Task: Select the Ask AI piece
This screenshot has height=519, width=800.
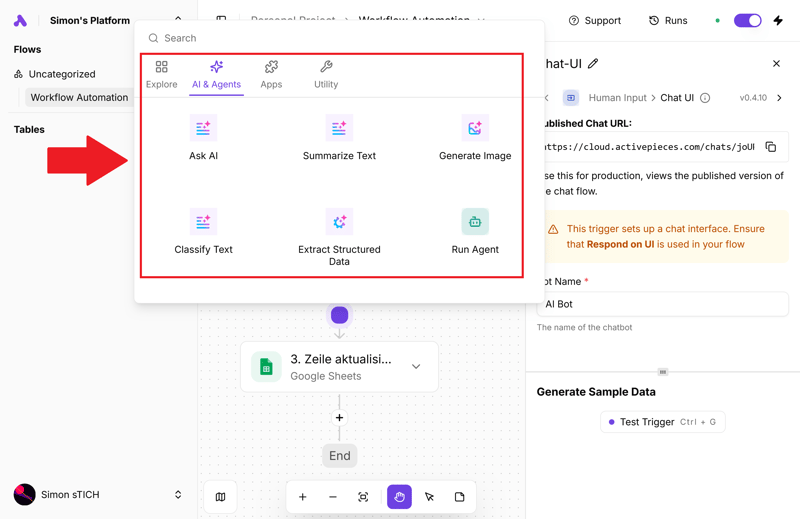Action: [x=203, y=137]
